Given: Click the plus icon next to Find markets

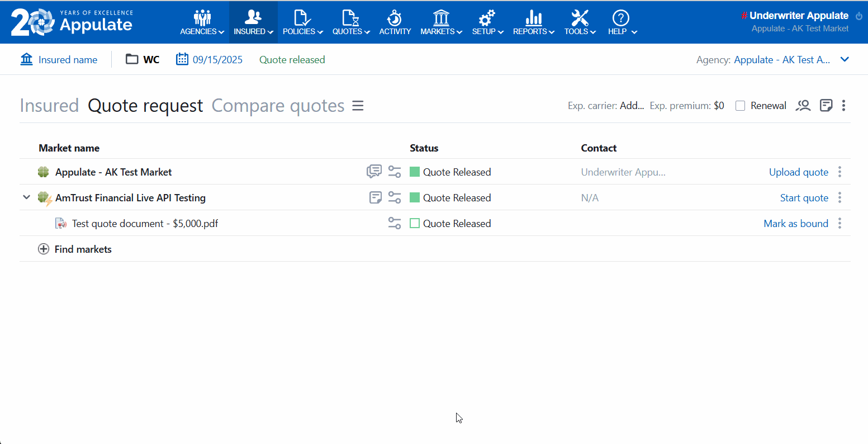Looking at the screenshot, I should pos(44,249).
